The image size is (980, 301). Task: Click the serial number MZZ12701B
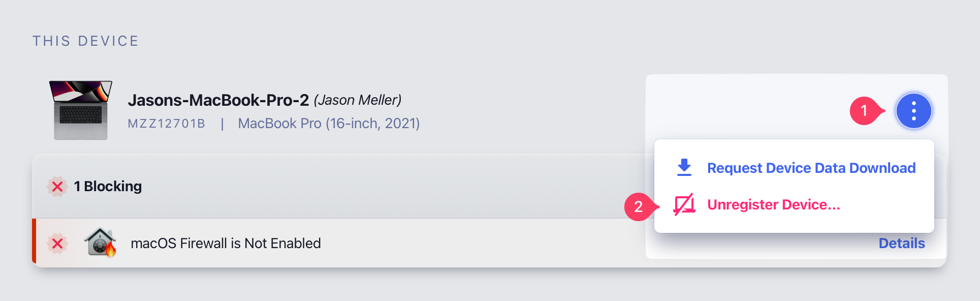pos(166,124)
